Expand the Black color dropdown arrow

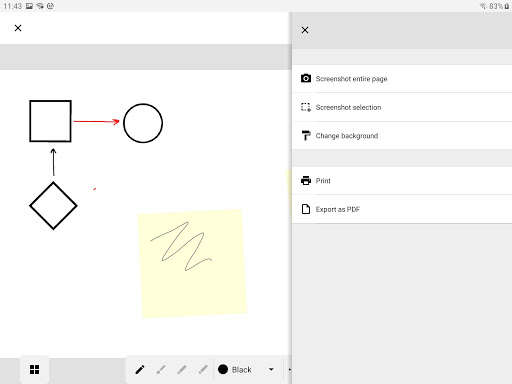(271, 369)
